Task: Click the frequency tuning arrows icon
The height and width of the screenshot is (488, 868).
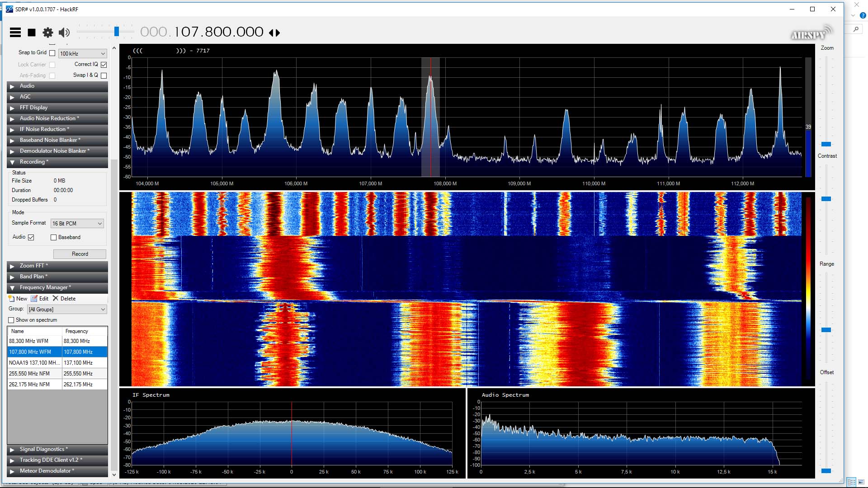Action: coord(274,33)
